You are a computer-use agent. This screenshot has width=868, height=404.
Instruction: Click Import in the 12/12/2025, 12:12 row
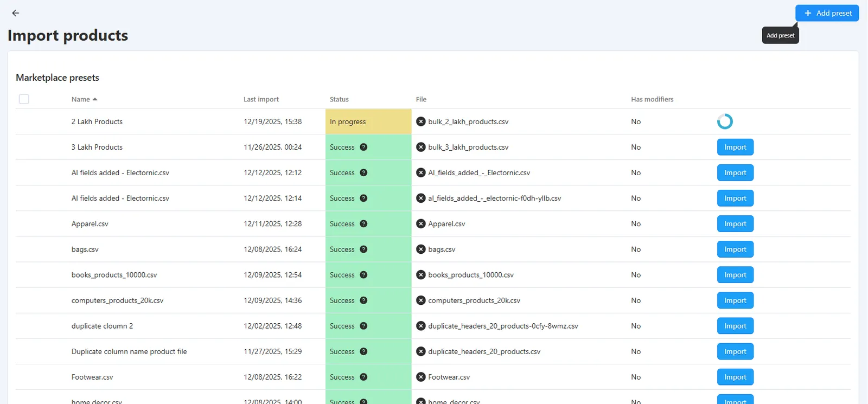[735, 172]
